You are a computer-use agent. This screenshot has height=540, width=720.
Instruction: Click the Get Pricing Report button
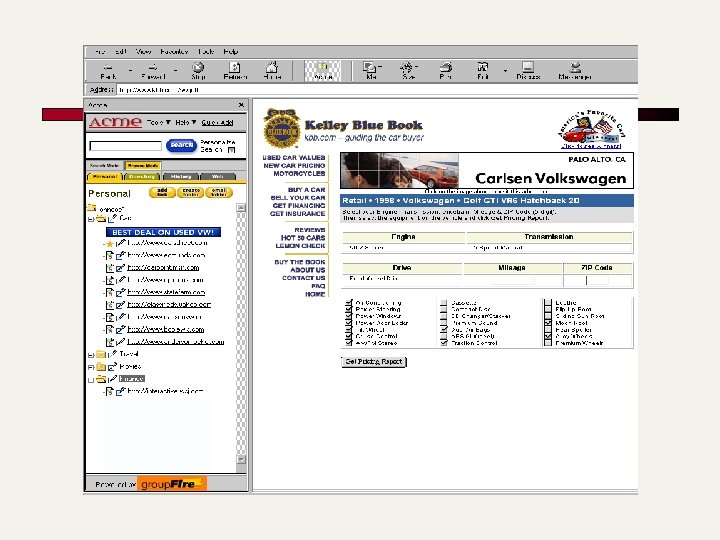tap(373, 362)
